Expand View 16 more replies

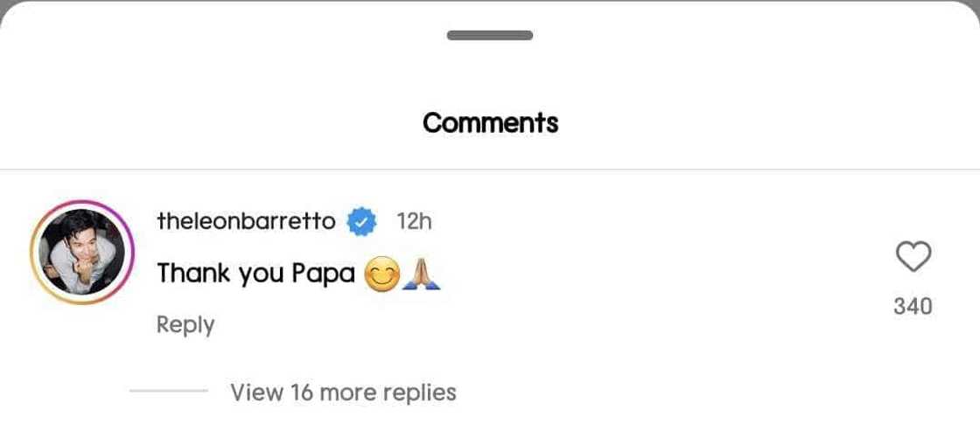coord(343,393)
